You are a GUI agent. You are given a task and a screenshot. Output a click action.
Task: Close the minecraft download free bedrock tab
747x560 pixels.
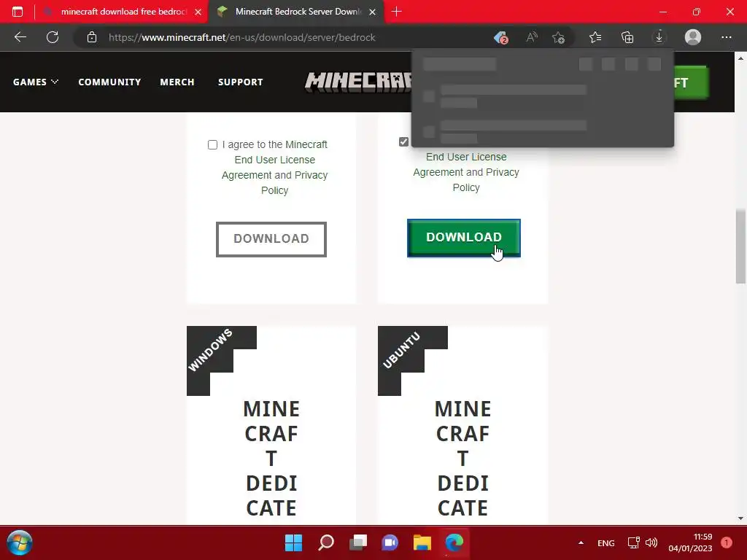point(198,12)
